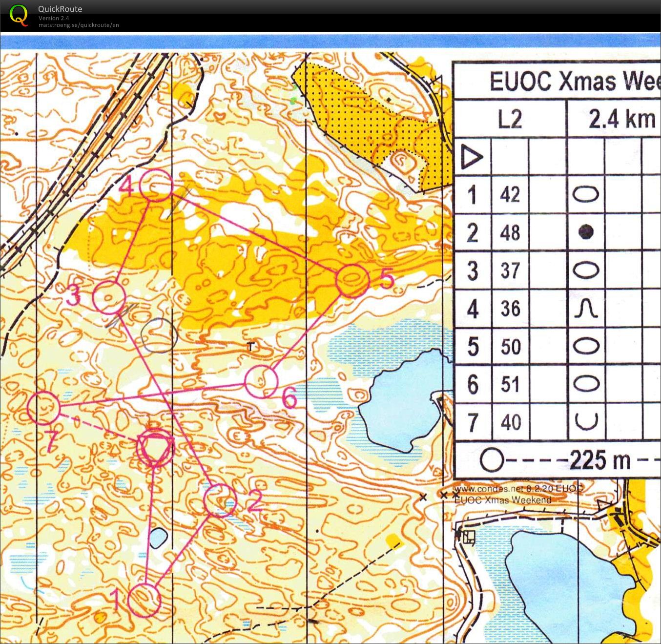Click the U-shaped symbol in row 7

pyautogui.click(x=586, y=421)
